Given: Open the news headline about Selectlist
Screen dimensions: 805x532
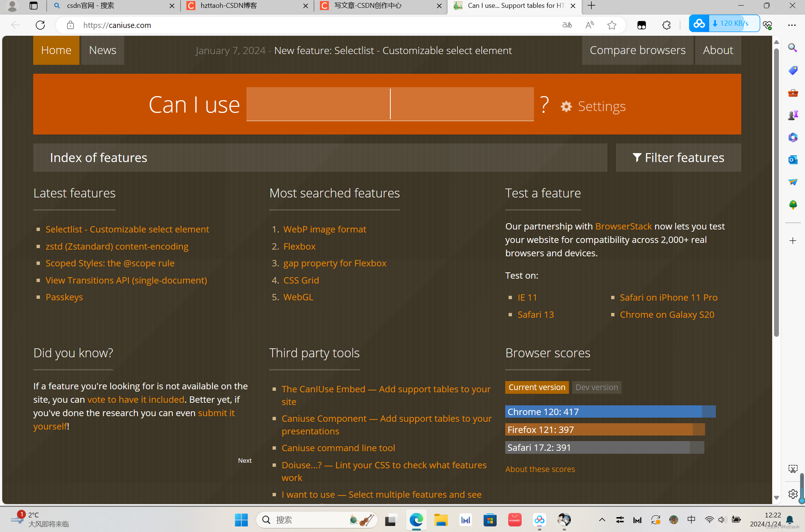Looking at the screenshot, I should (x=393, y=50).
